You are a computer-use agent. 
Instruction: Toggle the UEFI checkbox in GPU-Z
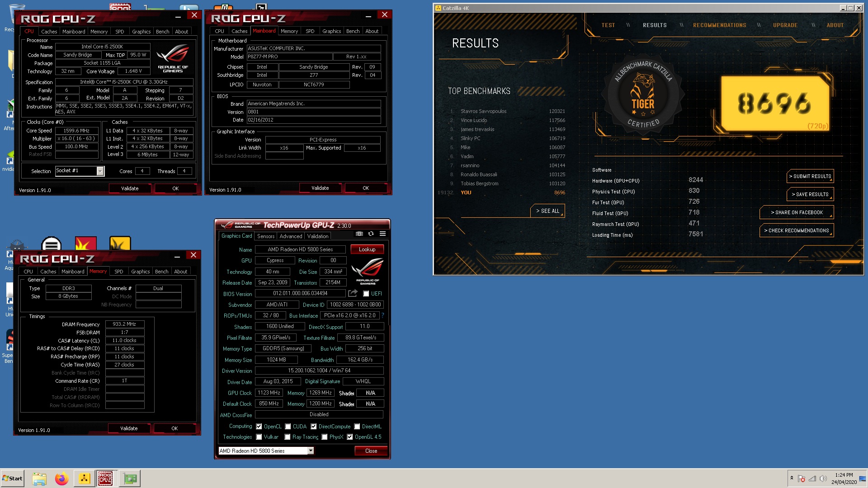[366, 294]
